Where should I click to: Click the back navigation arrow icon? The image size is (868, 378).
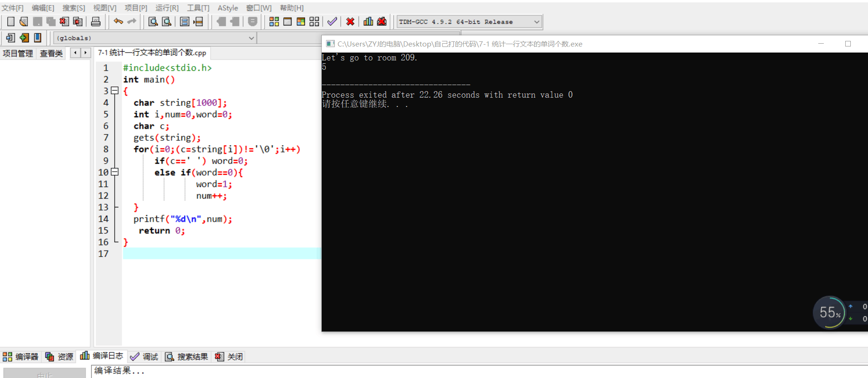(x=221, y=21)
